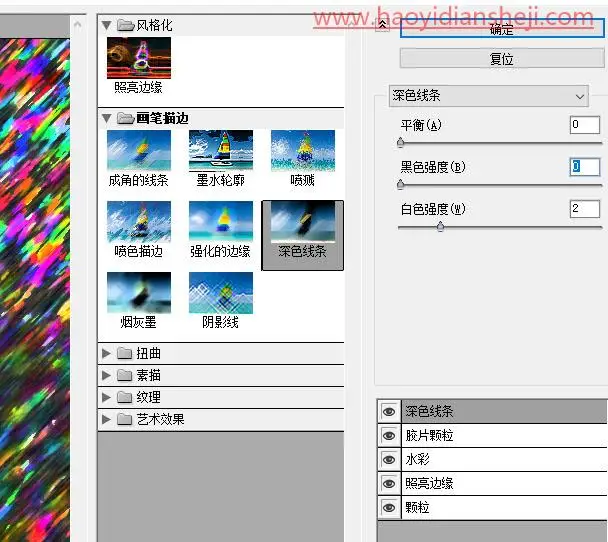The image size is (608, 542).
Task: Toggle visibility of 胶片颗粒 effect layer
Action: pyautogui.click(x=389, y=436)
